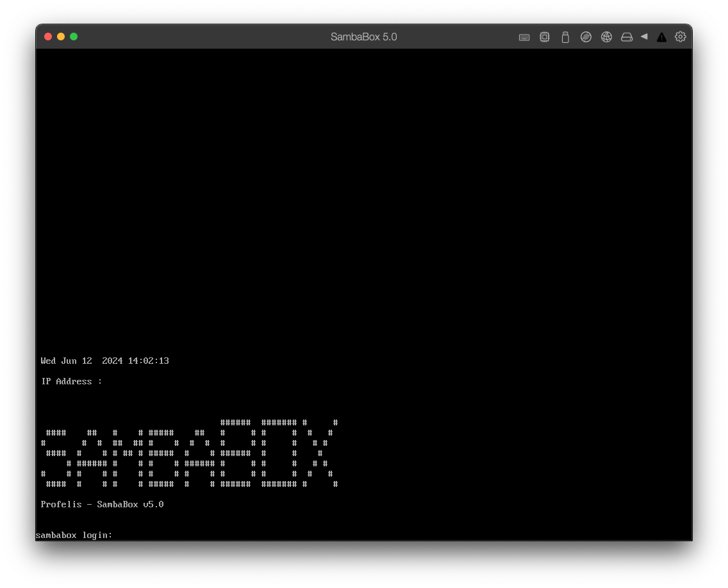Open the USB devices icon
Screen dimensions: 728x588
tap(565, 37)
